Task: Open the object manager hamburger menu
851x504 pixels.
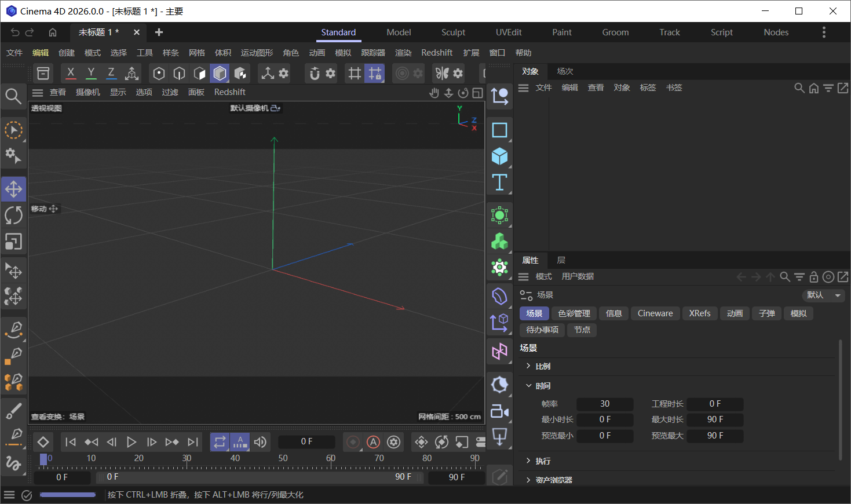Action: pyautogui.click(x=524, y=87)
